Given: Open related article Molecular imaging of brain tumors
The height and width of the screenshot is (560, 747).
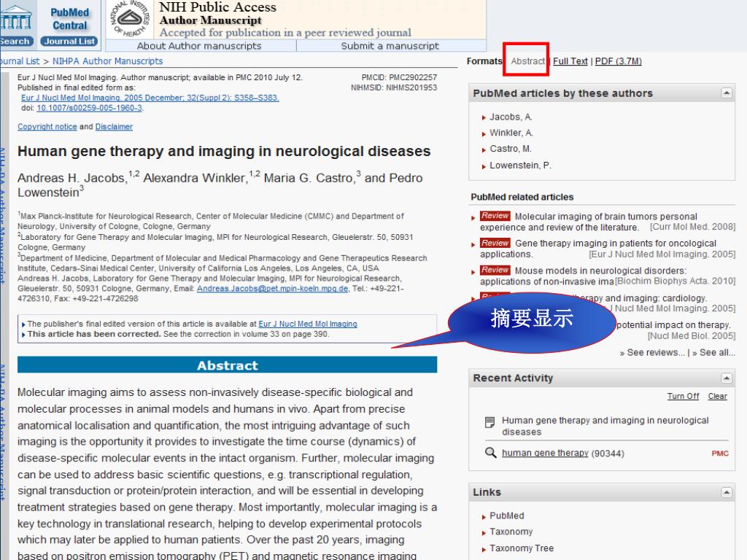Looking at the screenshot, I should coord(589,222).
